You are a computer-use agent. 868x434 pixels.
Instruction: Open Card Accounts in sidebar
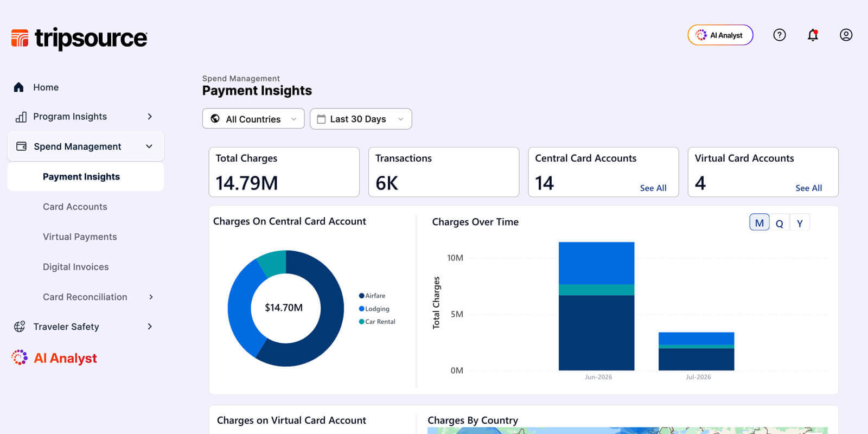click(x=75, y=207)
